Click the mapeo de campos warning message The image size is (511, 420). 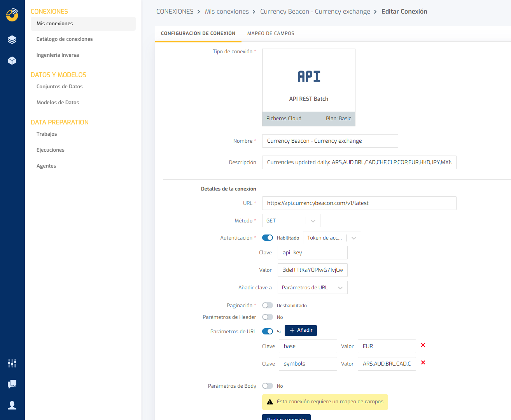[325, 402]
